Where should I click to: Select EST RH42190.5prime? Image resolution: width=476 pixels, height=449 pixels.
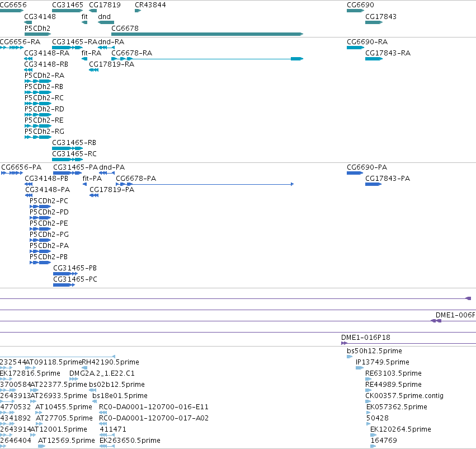click(111, 362)
